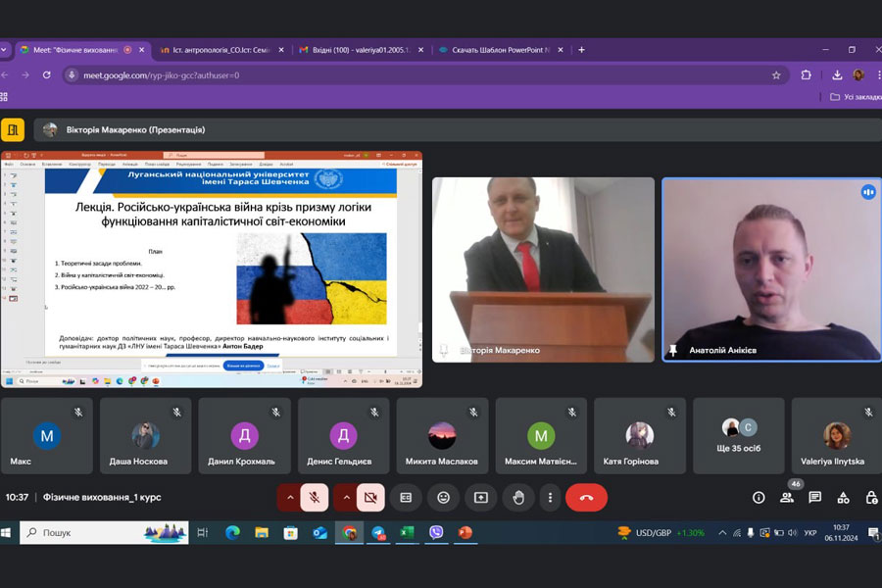This screenshot has width=882, height=588.
Task: Click the present screen icon
Action: (x=480, y=498)
